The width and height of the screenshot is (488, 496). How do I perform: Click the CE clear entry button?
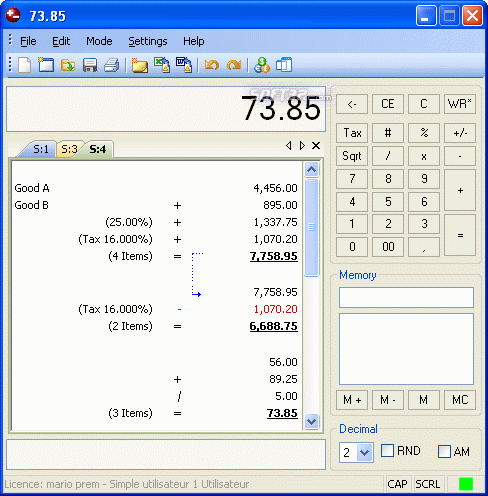click(388, 104)
